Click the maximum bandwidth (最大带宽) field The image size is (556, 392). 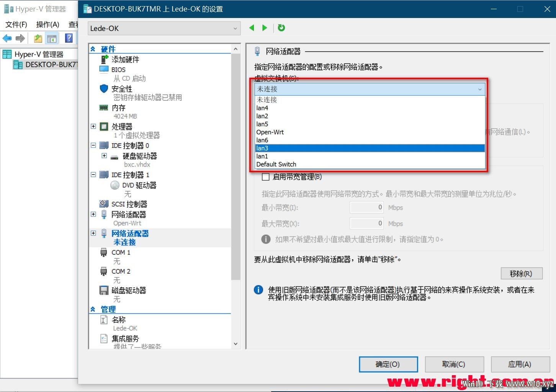point(367,224)
